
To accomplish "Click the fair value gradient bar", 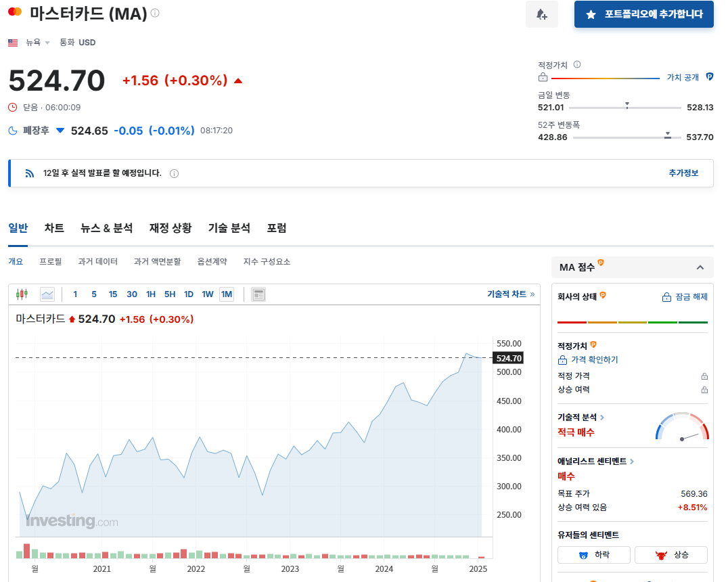I will tap(606, 78).
